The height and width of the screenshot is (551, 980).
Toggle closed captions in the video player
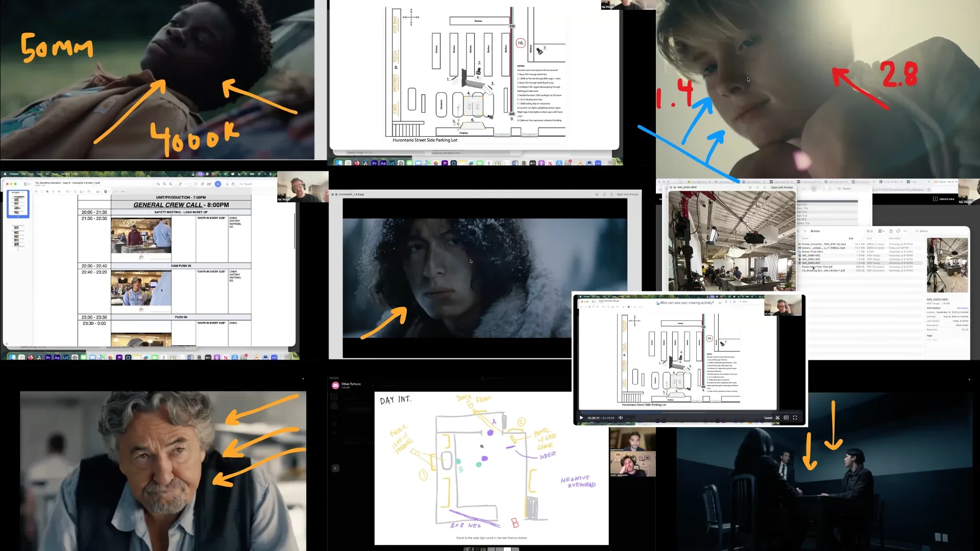pos(786,418)
